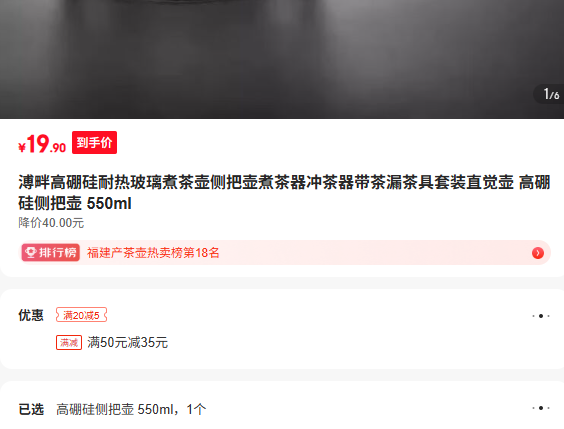Click the 1/6 image counter badge
Image resolution: width=564 pixels, height=429 pixels.
click(550, 94)
